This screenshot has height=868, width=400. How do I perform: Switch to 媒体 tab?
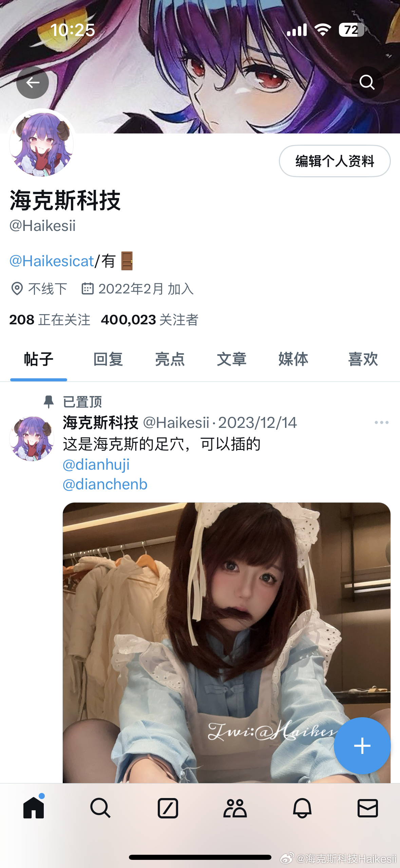(x=293, y=359)
